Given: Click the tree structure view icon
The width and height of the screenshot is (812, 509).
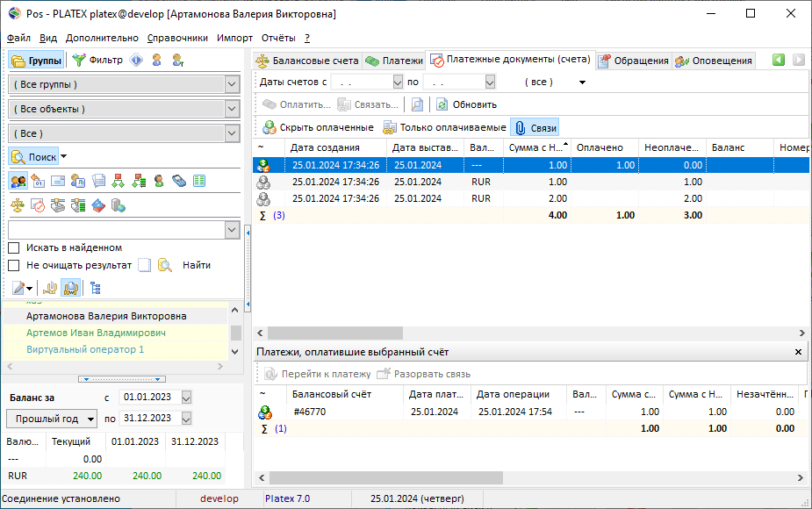Looking at the screenshot, I should (x=96, y=288).
